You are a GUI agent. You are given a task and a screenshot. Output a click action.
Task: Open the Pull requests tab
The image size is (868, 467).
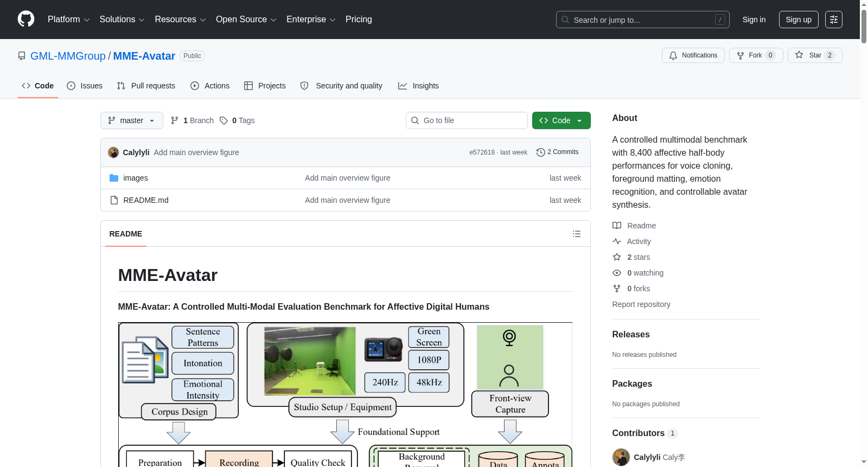146,86
